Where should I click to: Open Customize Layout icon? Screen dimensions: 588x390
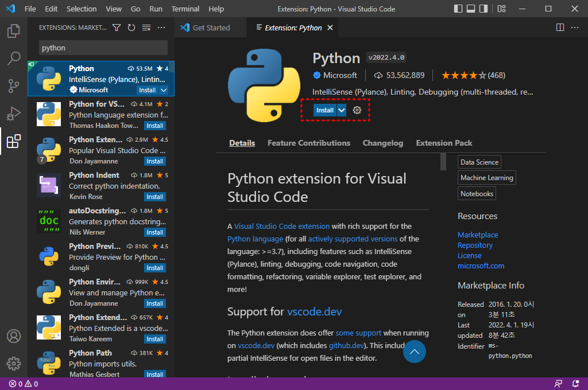point(501,9)
